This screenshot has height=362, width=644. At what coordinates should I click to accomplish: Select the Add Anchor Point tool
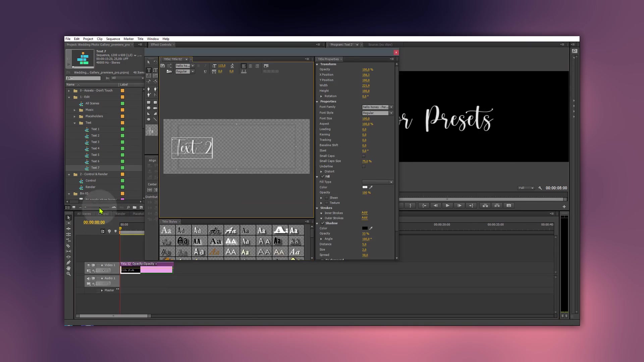pyautogui.click(x=149, y=95)
